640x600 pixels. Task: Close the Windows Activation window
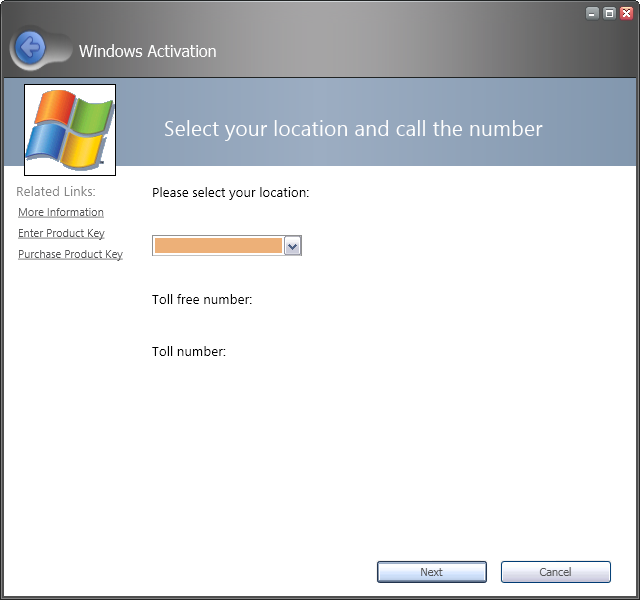pyautogui.click(x=626, y=13)
